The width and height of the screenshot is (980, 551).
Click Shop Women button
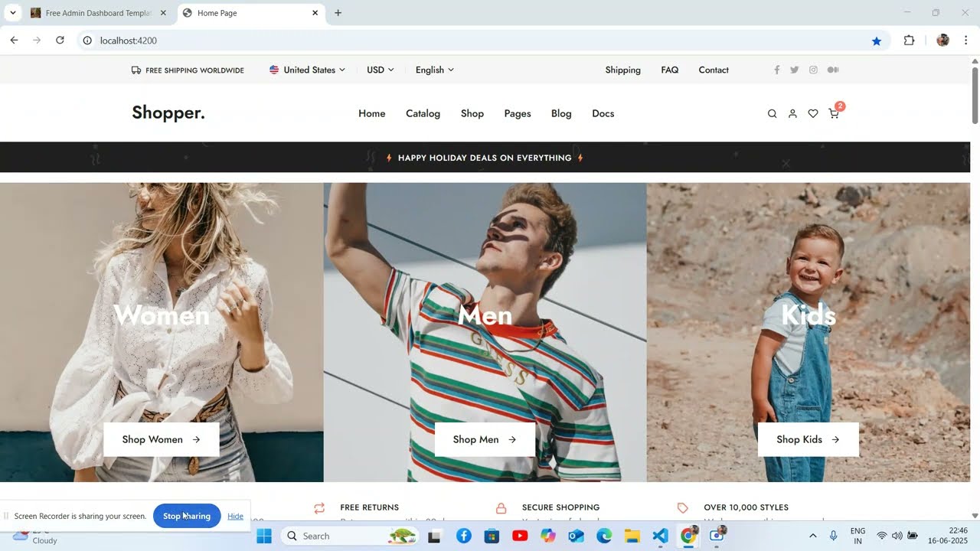click(162, 440)
